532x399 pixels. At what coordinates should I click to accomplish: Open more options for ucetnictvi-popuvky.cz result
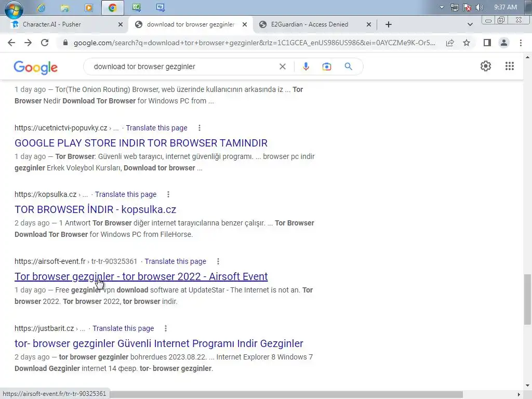coord(199,128)
